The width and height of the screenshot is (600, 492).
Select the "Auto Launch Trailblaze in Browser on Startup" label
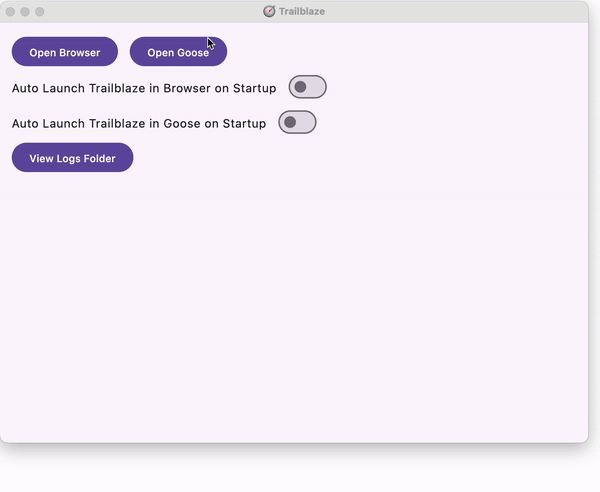point(144,88)
